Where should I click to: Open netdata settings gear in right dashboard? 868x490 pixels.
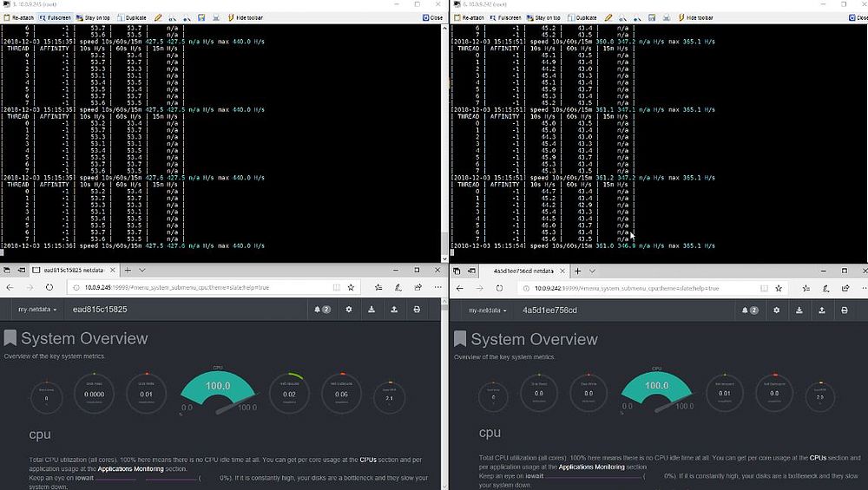[x=776, y=310]
